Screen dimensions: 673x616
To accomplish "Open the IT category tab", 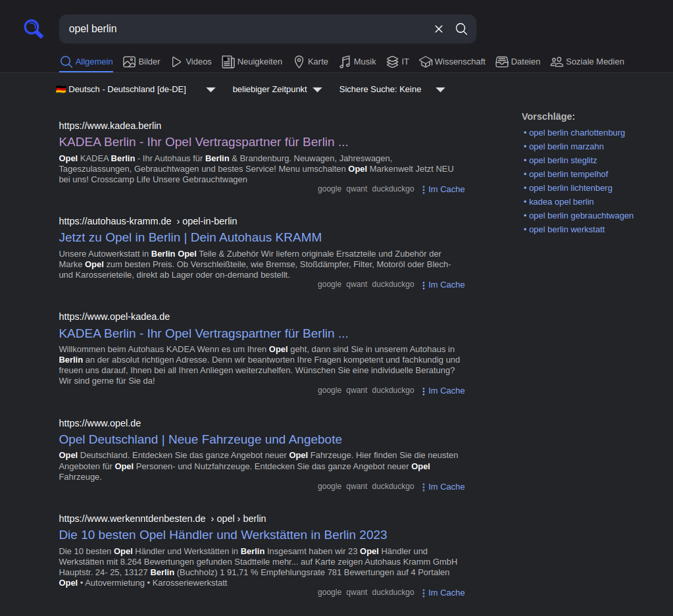I will (x=397, y=62).
